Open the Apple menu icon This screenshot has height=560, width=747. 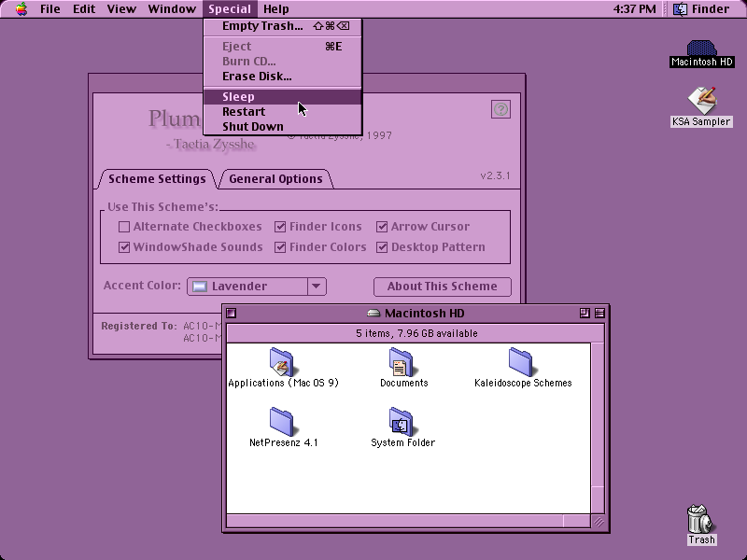(x=21, y=8)
